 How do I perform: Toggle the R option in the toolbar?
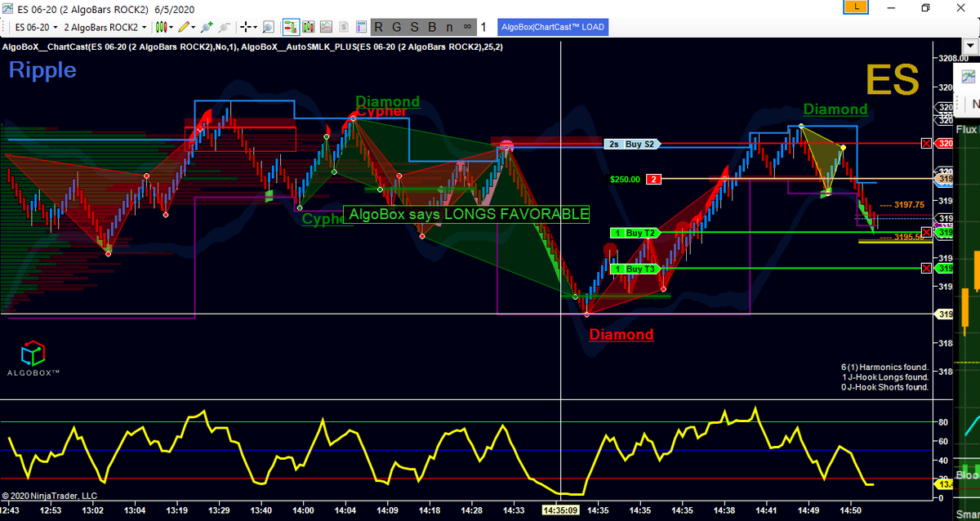tap(378, 26)
